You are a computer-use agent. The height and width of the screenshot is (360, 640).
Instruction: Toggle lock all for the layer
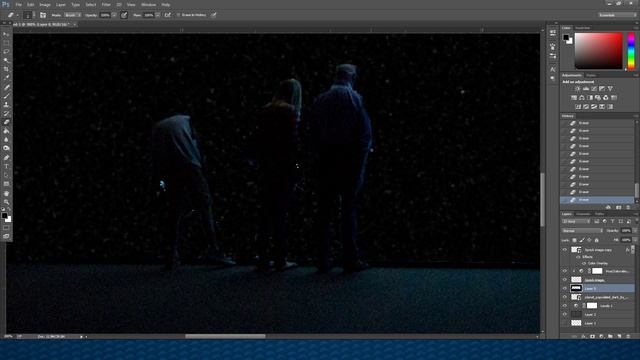click(597, 240)
